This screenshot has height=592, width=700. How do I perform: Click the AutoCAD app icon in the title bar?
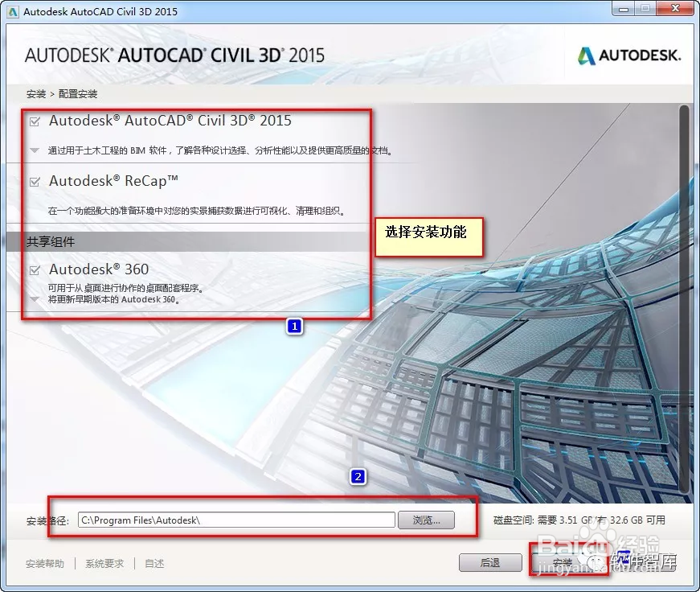click(x=13, y=11)
